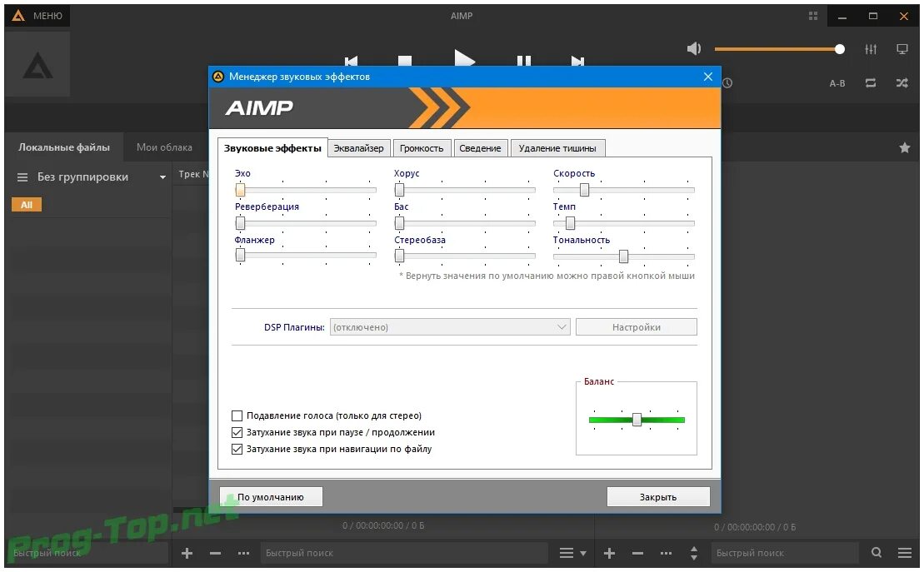Click the search magnifier icon

pyautogui.click(x=877, y=553)
